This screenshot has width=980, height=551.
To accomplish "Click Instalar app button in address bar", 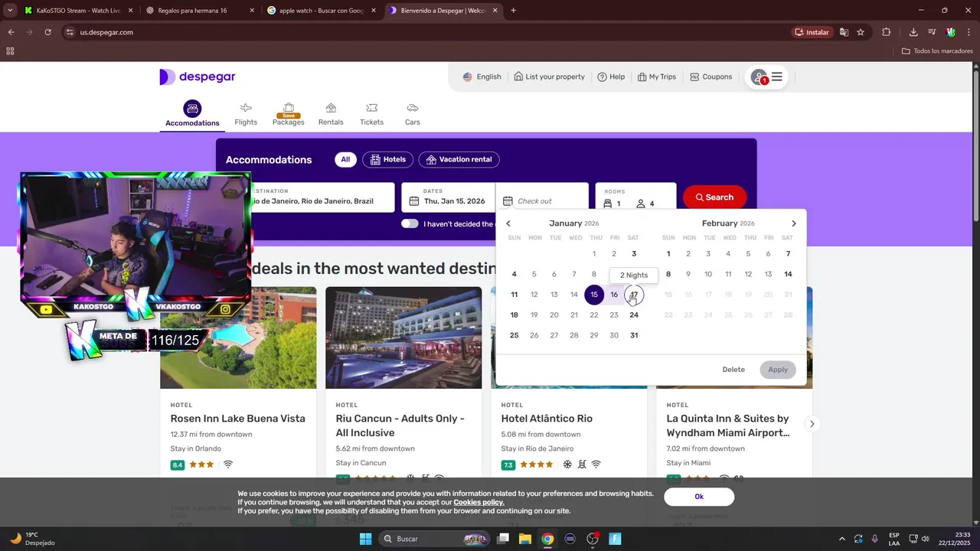I will click(812, 32).
